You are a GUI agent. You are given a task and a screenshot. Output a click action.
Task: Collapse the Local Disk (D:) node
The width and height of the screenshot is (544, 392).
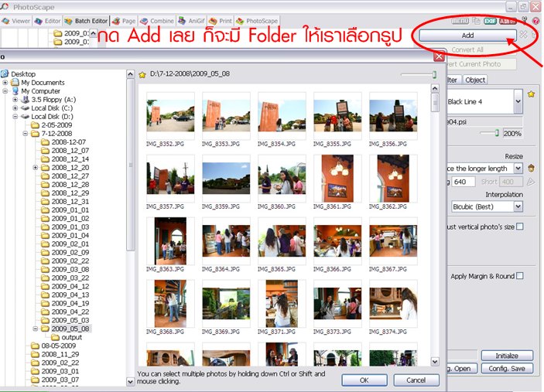click(15, 117)
